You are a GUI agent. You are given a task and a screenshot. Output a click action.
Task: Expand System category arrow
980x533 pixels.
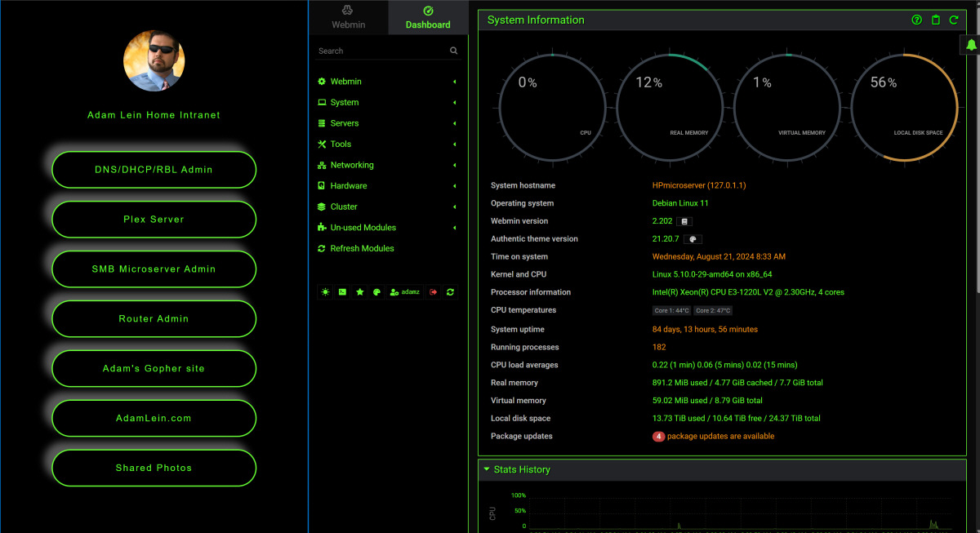coord(454,103)
